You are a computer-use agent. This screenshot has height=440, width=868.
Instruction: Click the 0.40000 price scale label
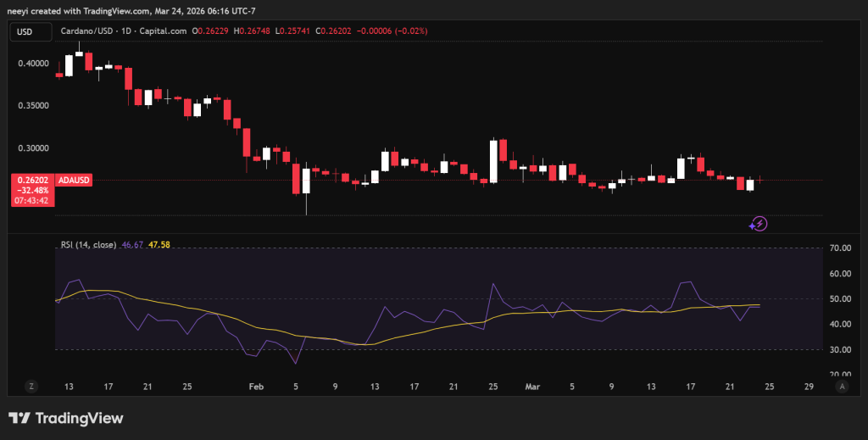click(x=31, y=64)
